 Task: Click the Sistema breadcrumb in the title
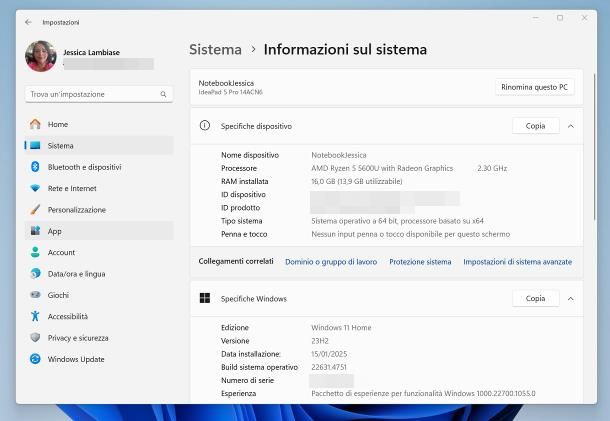click(215, 49)
